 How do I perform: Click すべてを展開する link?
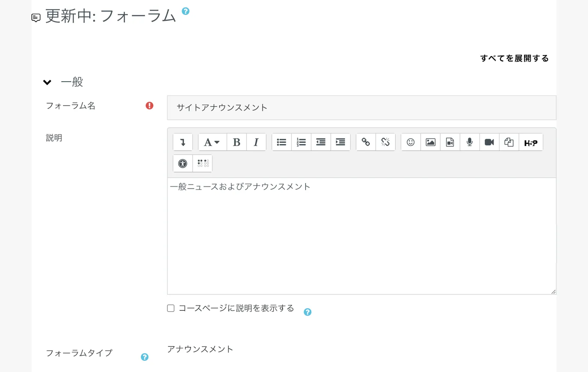pyautogui.click(x=514, y=59)
